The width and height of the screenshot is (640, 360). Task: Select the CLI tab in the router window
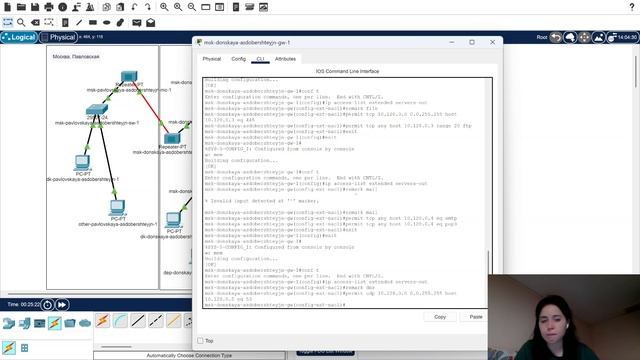(260, 59)
